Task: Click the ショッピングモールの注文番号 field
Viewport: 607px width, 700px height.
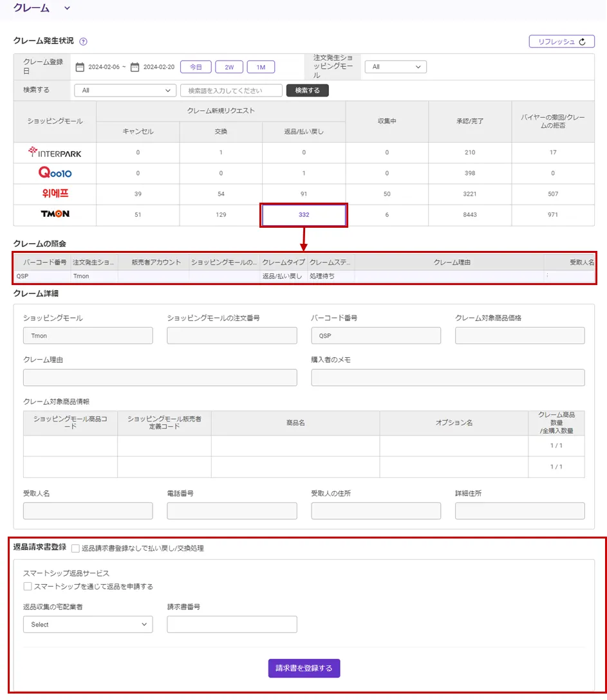Action: click(x=232, y=336)
